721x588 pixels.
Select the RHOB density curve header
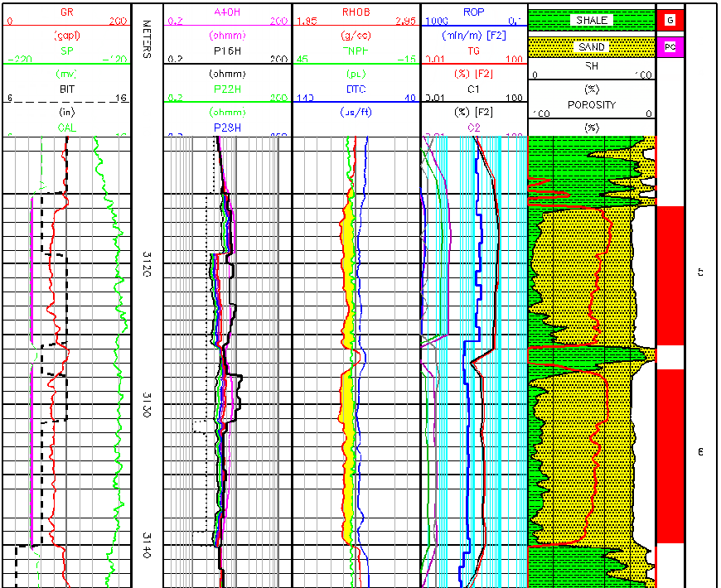pos(356,12)
